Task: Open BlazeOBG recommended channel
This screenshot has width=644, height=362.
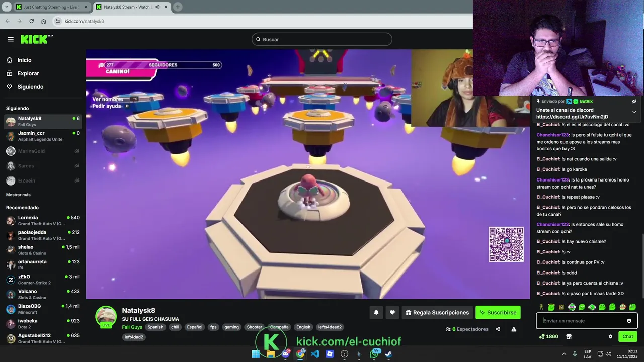Action: (x=43, y=309)
